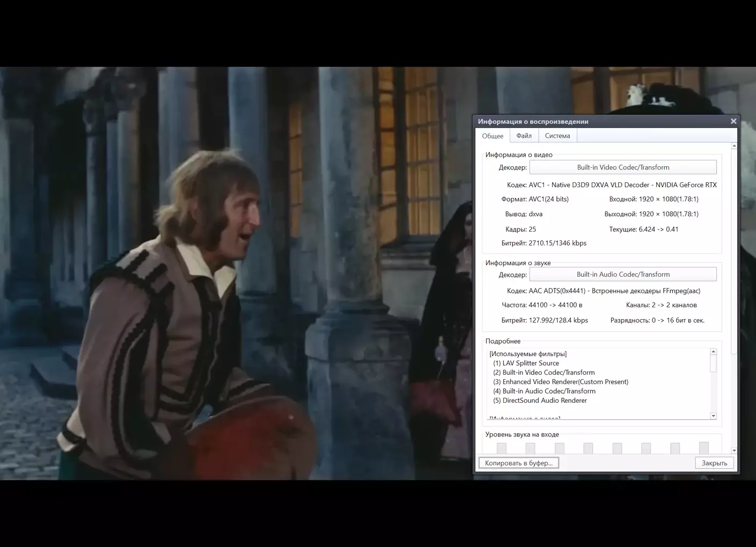Click the leftmost input audio level meter
The image size is (756, 547).
(501, 448)
